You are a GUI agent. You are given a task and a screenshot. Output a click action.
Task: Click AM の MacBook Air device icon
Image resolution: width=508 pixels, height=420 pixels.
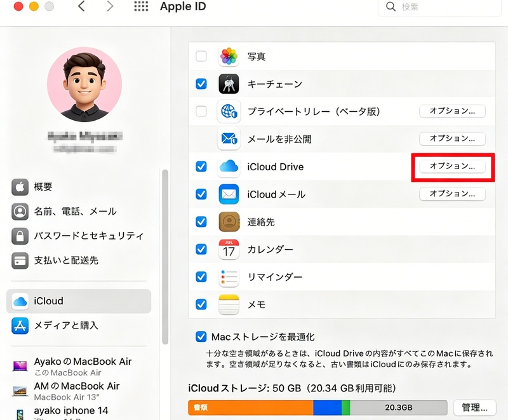20,391
